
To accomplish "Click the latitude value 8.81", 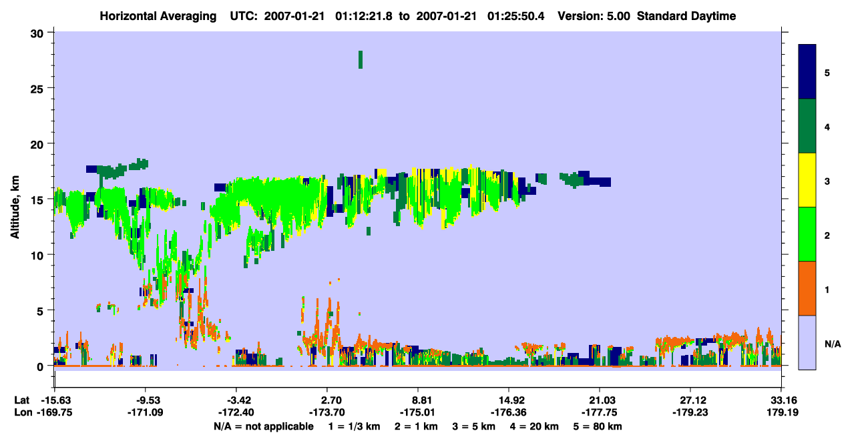I will pos(422,400).
